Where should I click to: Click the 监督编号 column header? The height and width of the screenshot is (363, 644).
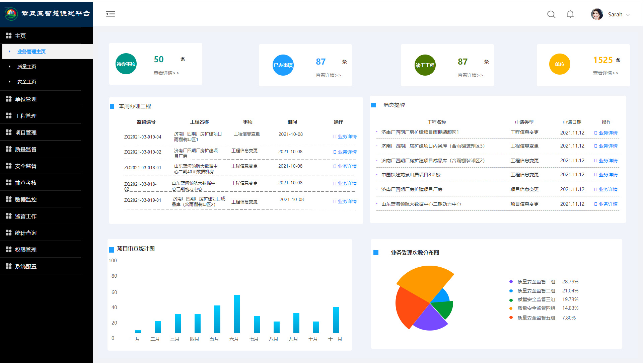pos(146,122)
